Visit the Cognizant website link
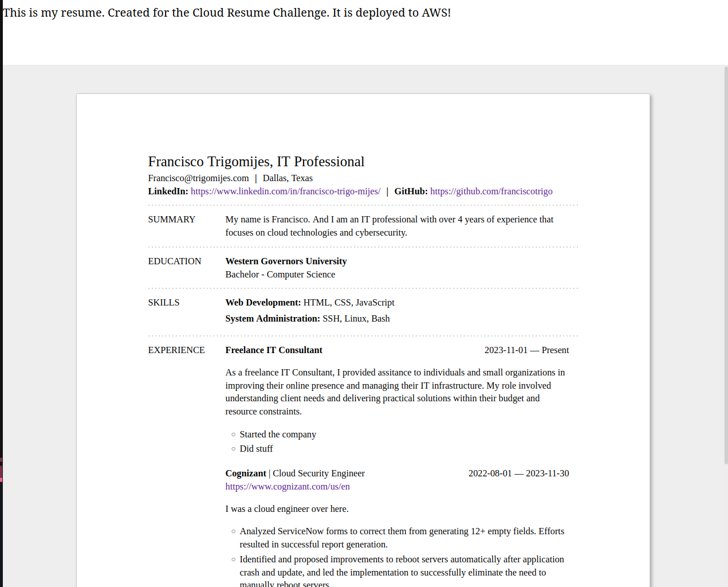The height and width of the screenshot is (587, 728). click(288, 487)
